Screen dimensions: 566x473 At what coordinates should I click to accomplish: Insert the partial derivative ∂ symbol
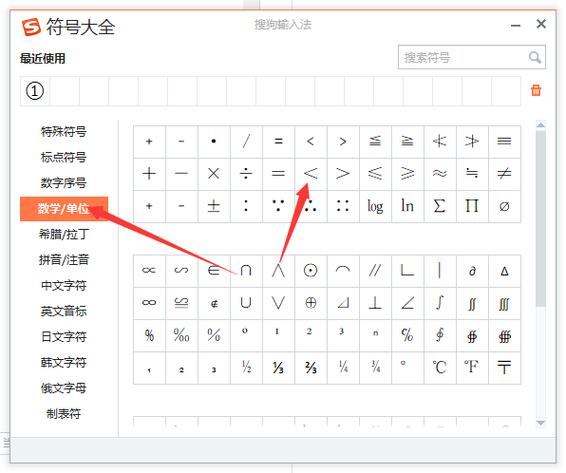[x=472, y=271]
